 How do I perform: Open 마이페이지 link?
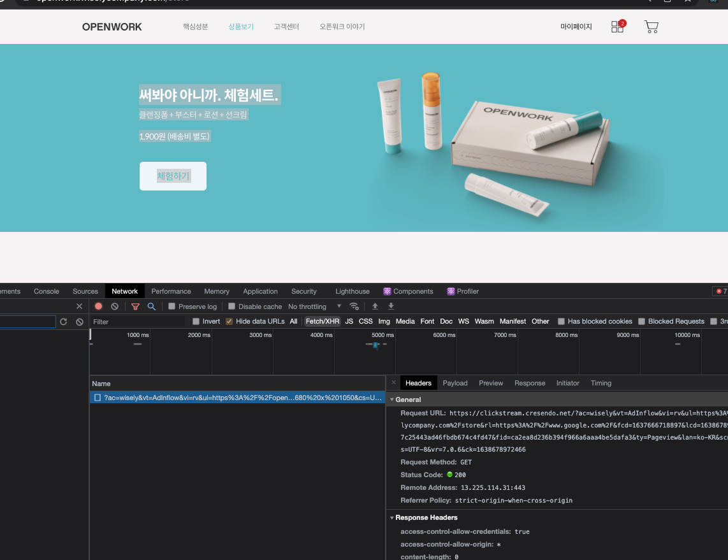576,27
